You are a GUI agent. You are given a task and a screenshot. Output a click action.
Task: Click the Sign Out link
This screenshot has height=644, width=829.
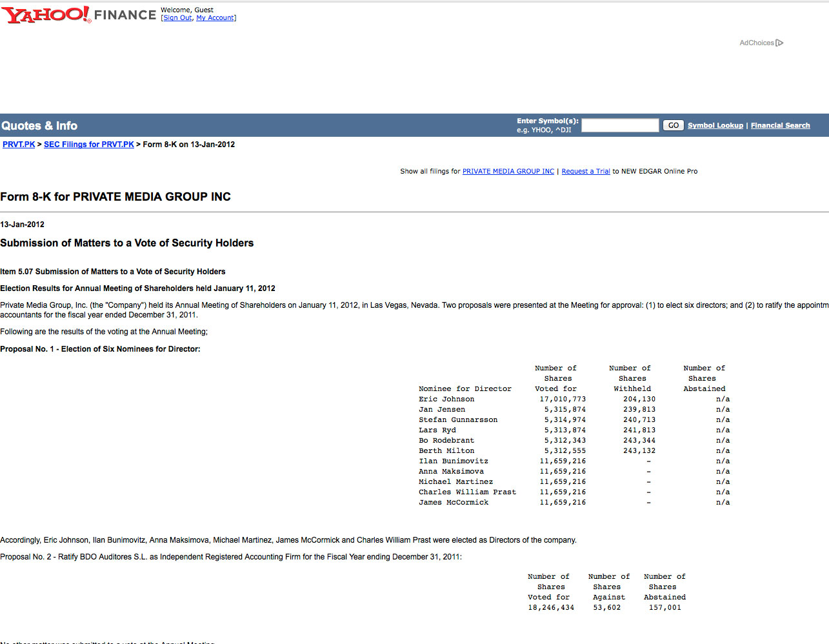coord(177,18)
